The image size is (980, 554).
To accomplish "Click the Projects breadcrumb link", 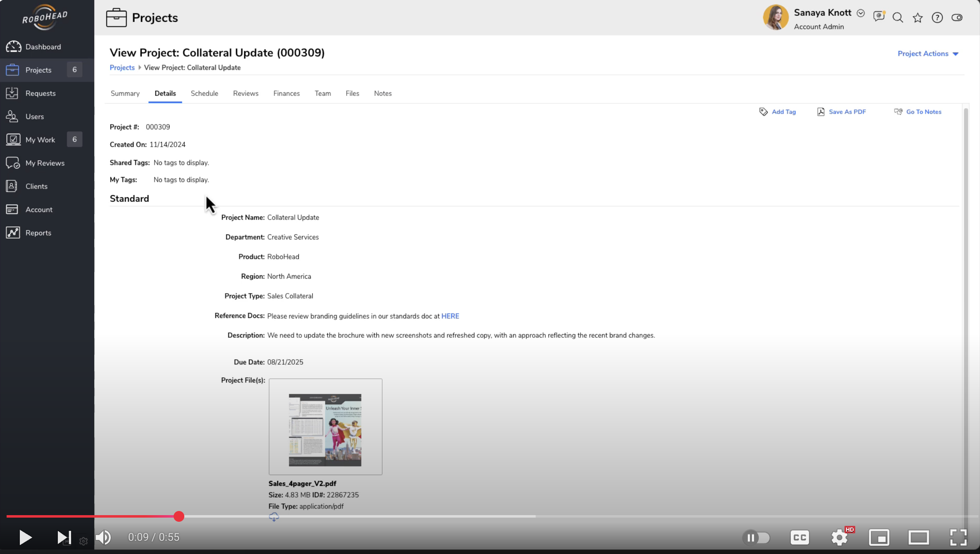I will [122, 67].
